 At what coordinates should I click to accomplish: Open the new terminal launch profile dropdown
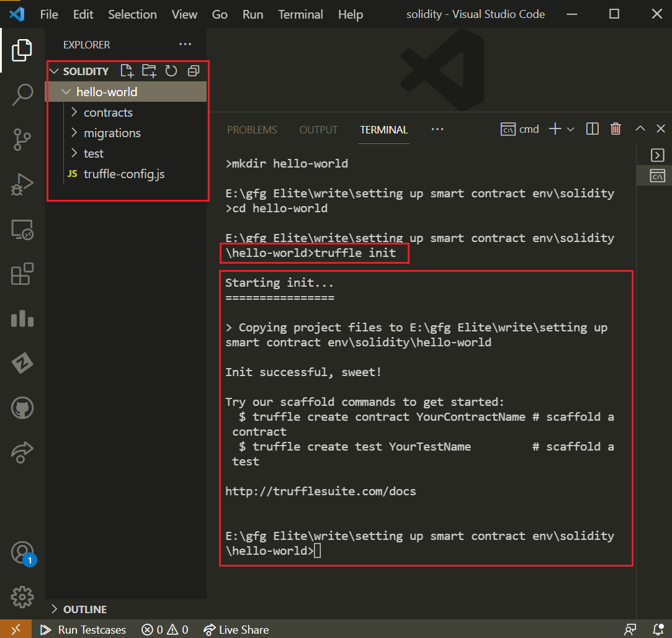pos(571,129)
